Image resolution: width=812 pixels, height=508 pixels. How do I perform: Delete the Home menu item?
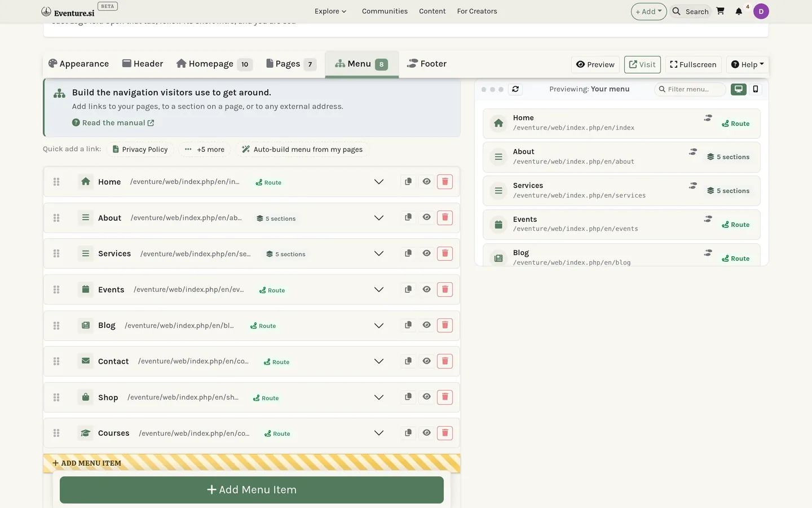[x=445, y=182]
